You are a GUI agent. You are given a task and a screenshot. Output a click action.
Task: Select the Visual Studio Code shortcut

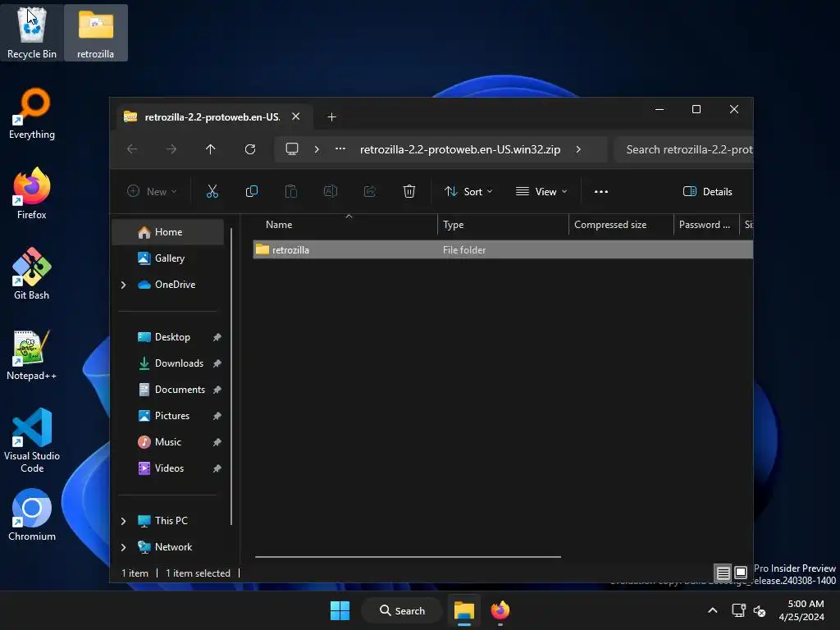32,441
